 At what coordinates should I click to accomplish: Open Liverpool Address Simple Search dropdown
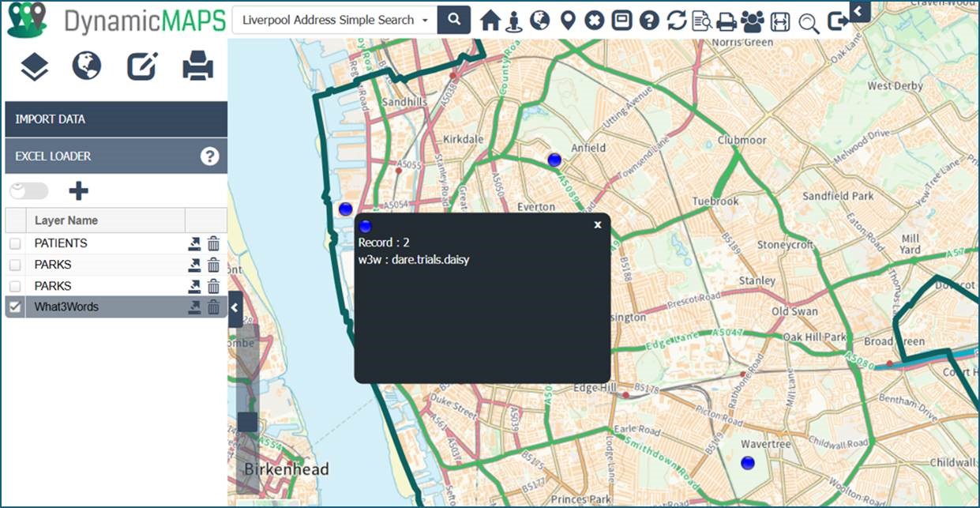pos(335,20)
